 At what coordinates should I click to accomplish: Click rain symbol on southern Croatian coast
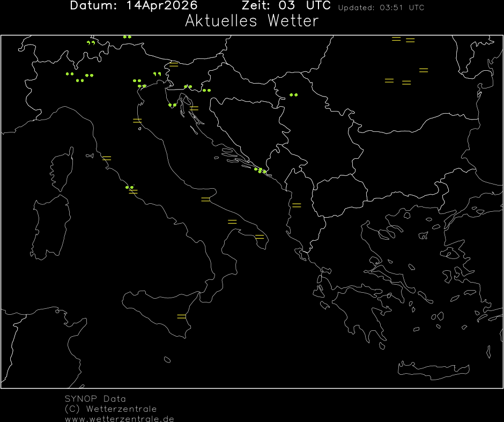pyautogui.click(x=260, y=171)
